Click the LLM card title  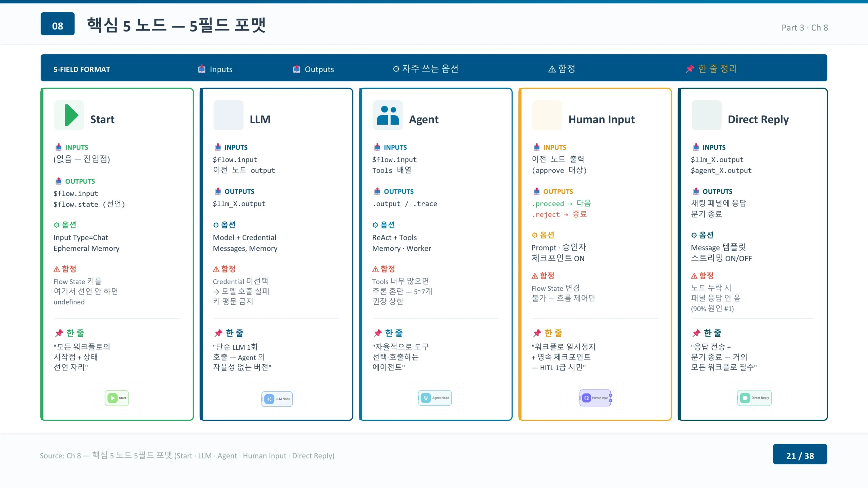click(260, 119)
